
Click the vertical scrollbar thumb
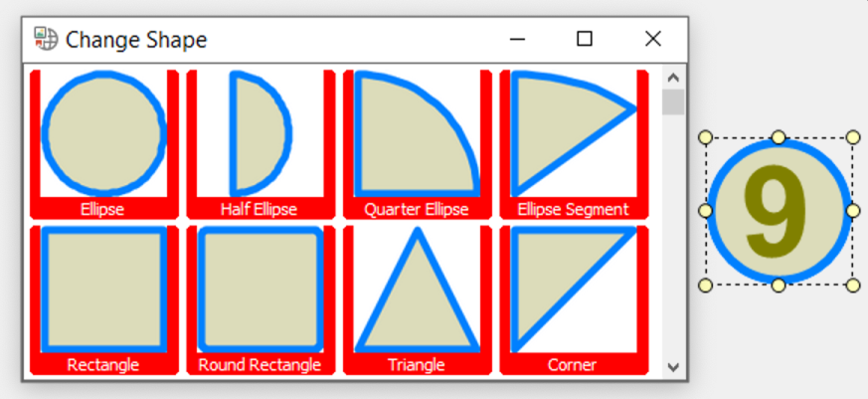(x=673, y=101)
